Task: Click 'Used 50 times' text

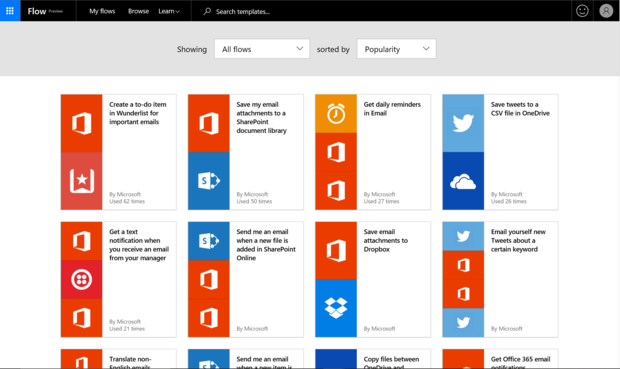Action: click(254, 201)
